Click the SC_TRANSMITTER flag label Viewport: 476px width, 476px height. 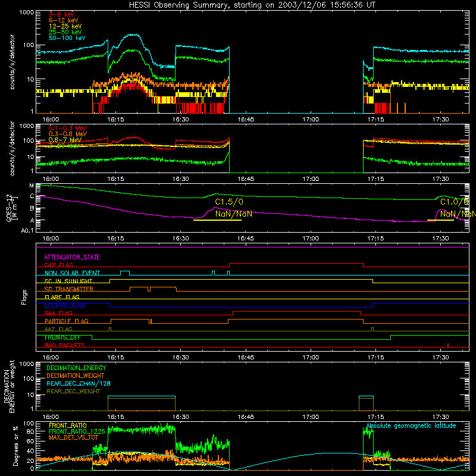(68, 289)
